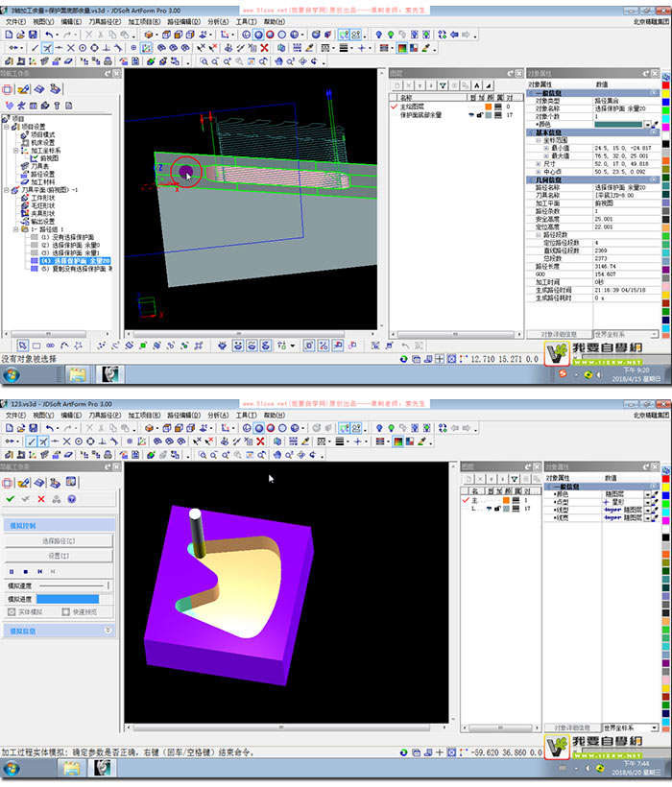This screenshot has width=672, height=787.
Task: Click the Undo arrow in upper window toolbar
Action: pyautogui.click(x=49, y=35)
